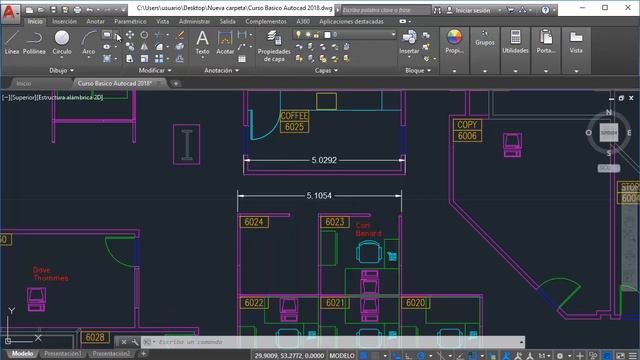Select the Stretch tool
This screenshot has height=360, width=640.
130,59
